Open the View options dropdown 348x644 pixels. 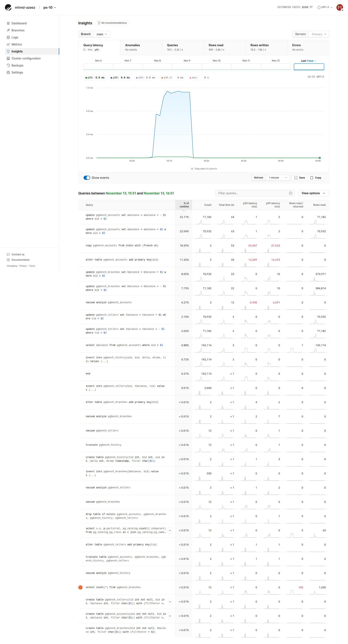[313, 193]
